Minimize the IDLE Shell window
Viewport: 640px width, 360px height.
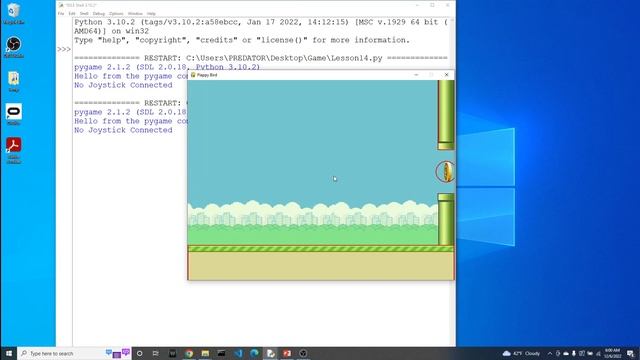tap(417, 5)
